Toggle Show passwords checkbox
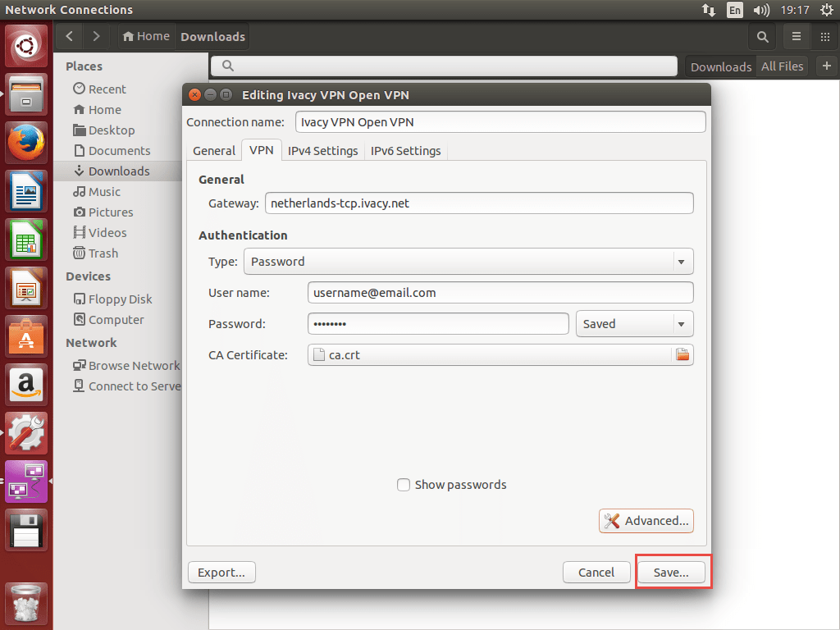 (404, 485)
